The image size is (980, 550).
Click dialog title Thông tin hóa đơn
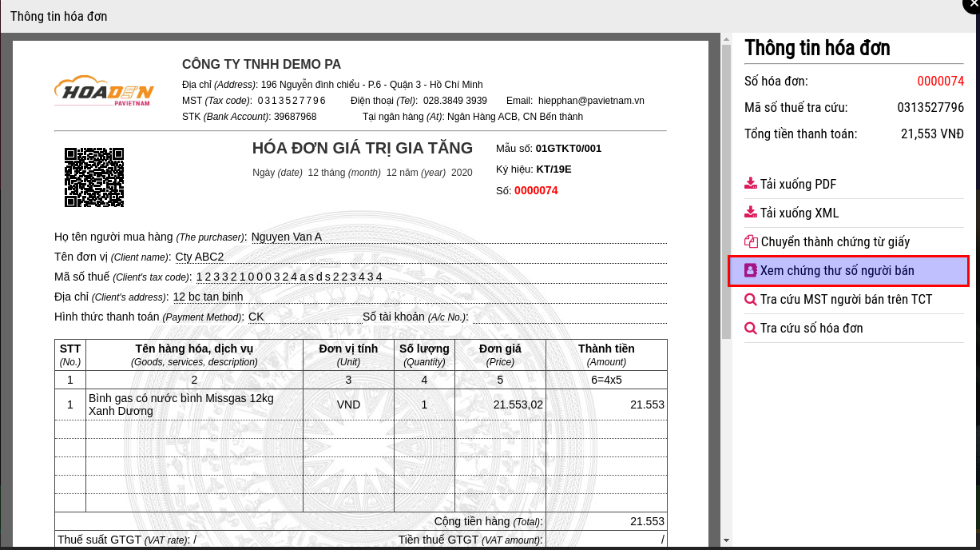59,16
